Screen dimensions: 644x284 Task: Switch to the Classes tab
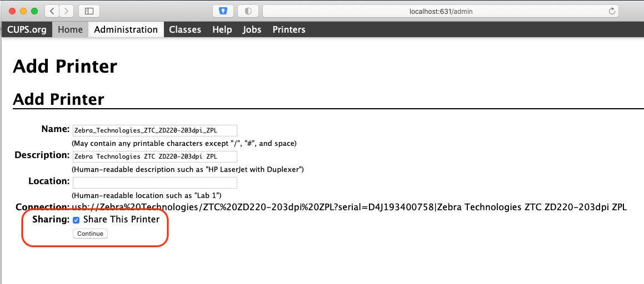click(x=185, y=29)
